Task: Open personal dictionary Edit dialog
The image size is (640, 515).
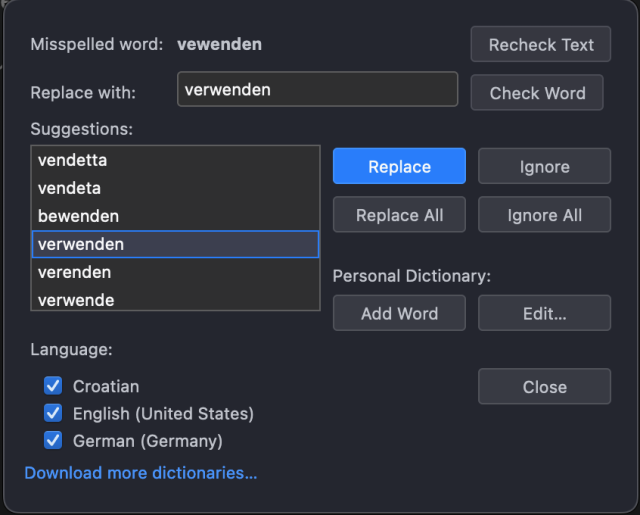Action: pos(544,313)
